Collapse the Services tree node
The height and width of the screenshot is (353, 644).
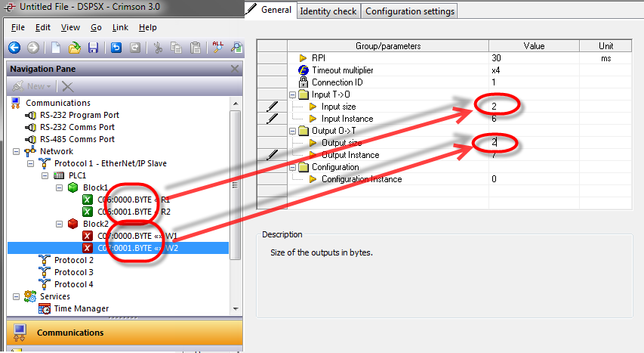[x=16, y=296]
